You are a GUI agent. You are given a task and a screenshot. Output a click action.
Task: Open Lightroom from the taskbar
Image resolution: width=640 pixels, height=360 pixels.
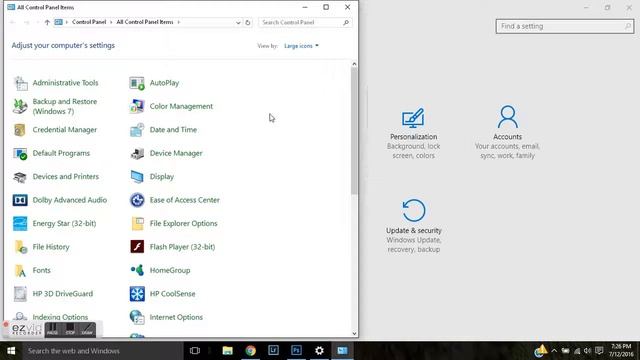(x=273, y=351)
